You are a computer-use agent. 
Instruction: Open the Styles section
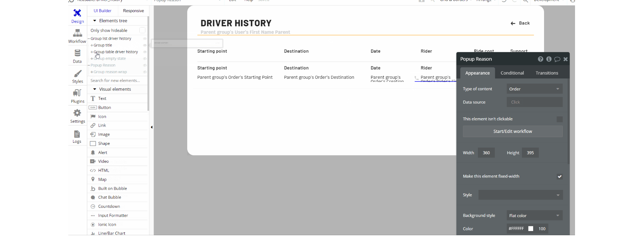[x=77, y=76]
